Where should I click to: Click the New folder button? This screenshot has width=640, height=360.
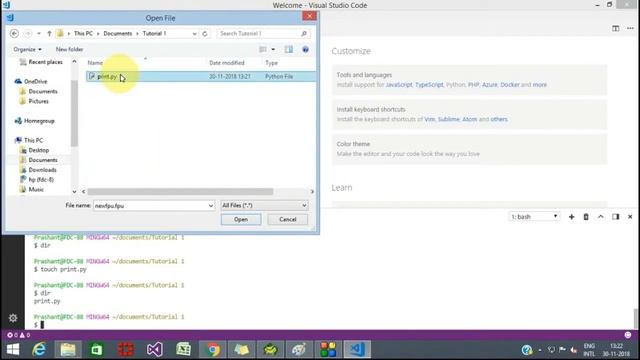[x=69, y=49]
